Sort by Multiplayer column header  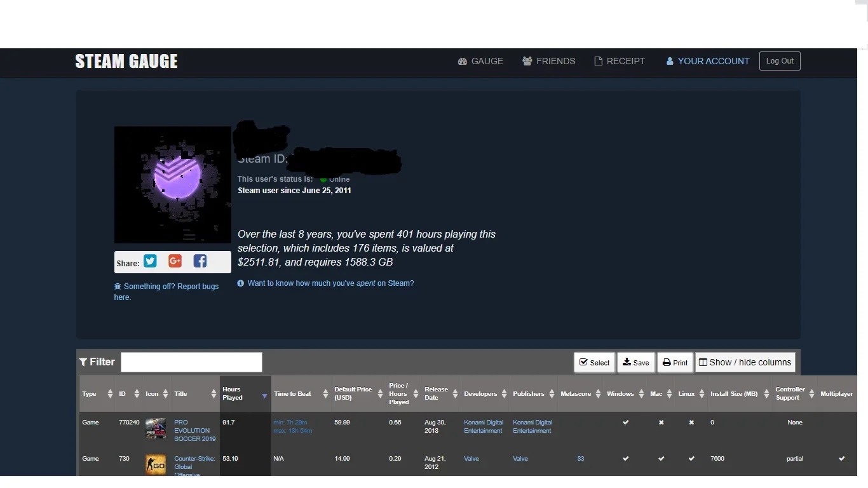[x=837, y=394]
